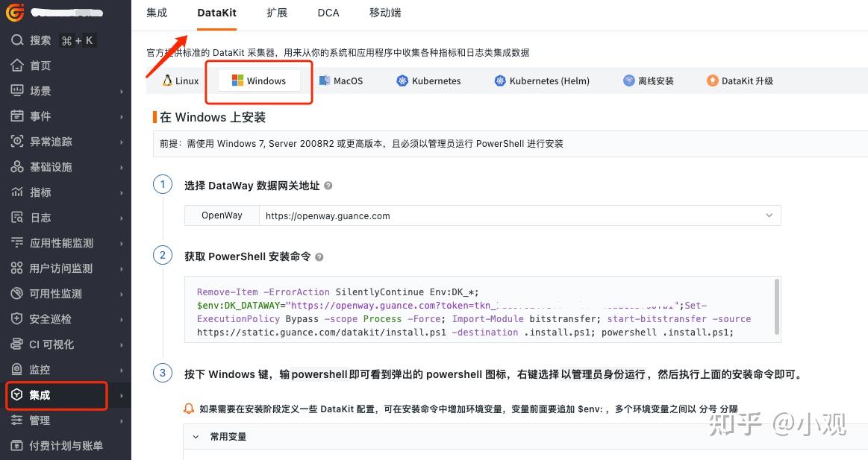This screenshot has height=460, width=868.
Task: Select the DataKit top tab
Action: 217,13
